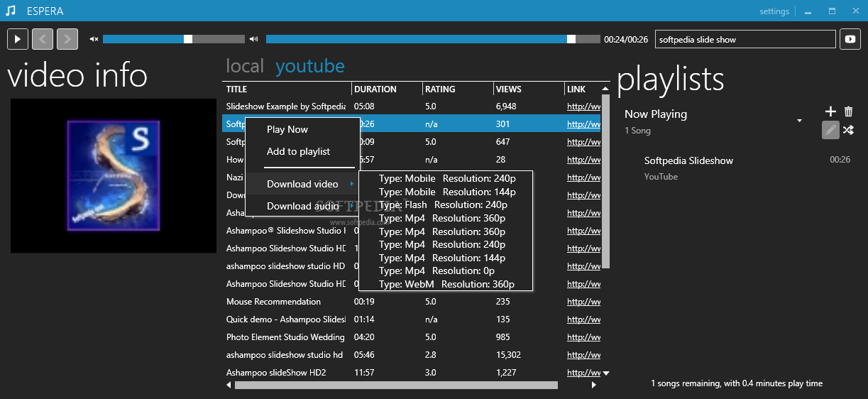
Task: Start playback with the play button
Action: [x=18, y=39]
